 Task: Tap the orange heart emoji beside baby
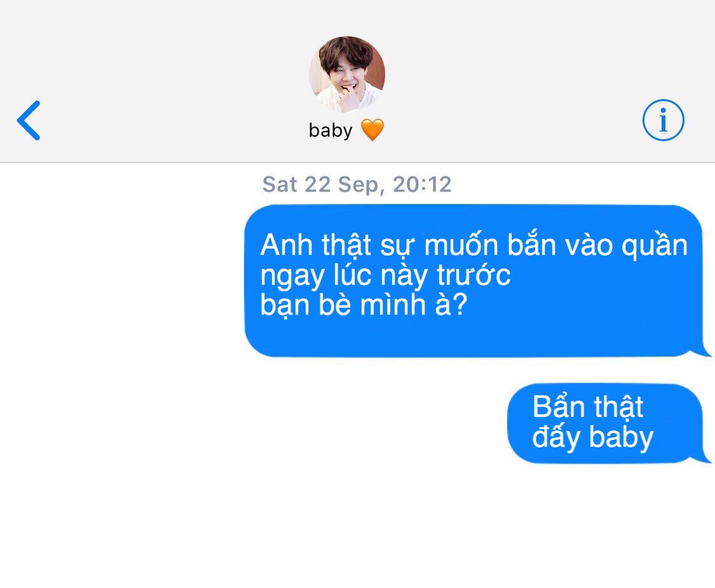(x=372, y=130)
